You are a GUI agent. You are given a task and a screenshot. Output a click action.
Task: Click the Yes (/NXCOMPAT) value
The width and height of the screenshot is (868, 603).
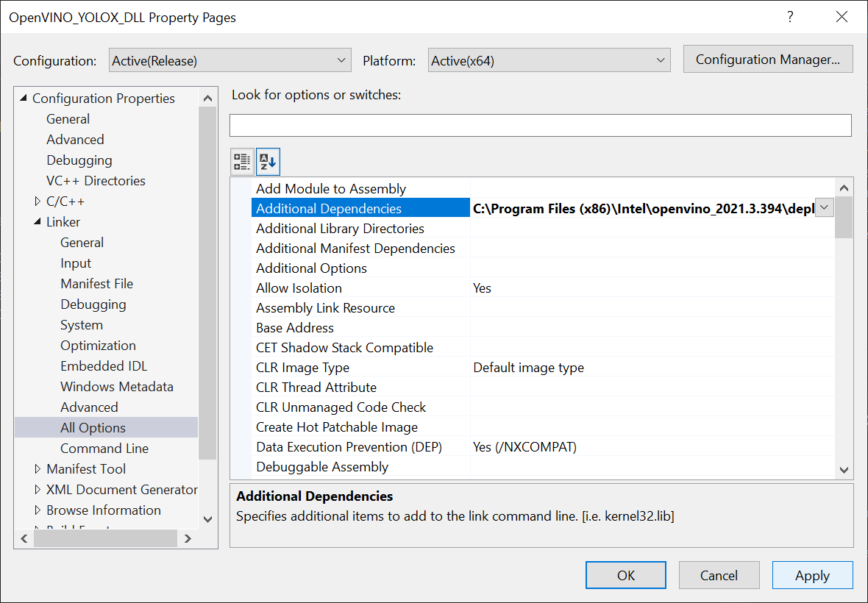click(524, 447)
